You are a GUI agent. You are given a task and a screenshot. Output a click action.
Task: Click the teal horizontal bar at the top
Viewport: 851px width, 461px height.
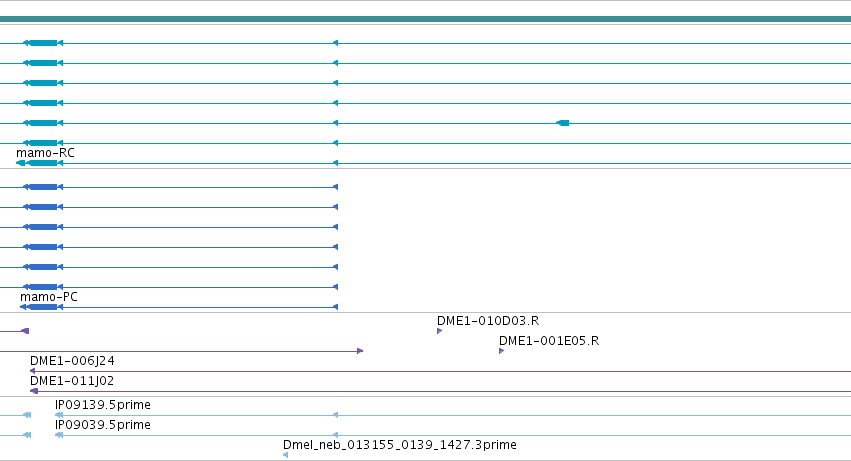(x=426, y=19)
